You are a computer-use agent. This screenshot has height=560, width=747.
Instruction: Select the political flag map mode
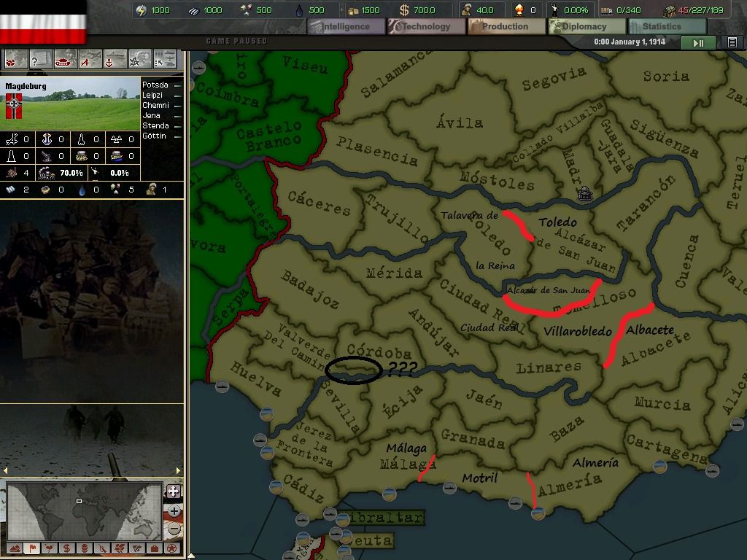click(x=32, y=548)
